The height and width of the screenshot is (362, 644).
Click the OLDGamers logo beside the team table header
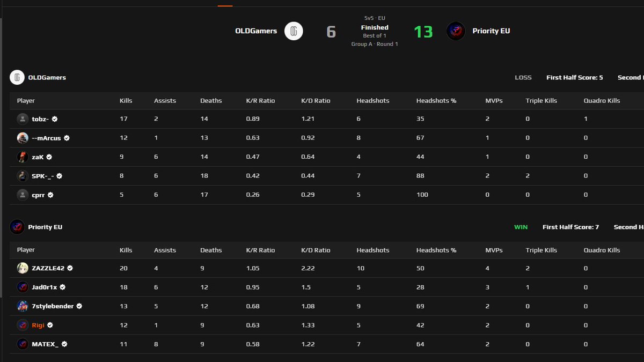[x=16, y=77]
